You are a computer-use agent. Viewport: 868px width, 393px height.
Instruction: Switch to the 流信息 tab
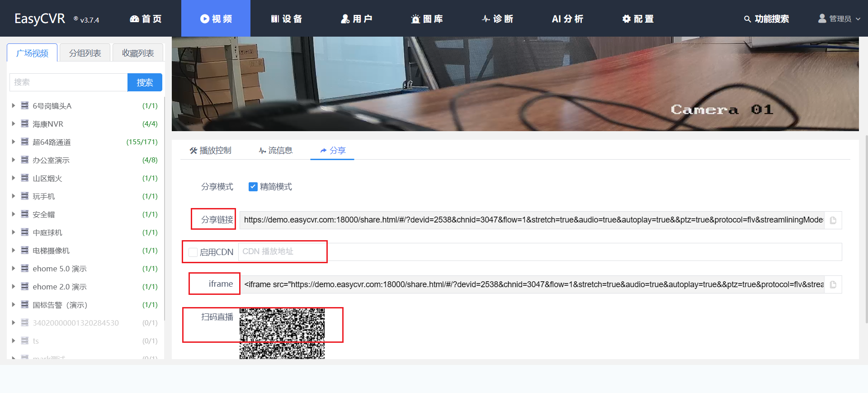pyautogui.click(x=276, y=151)
